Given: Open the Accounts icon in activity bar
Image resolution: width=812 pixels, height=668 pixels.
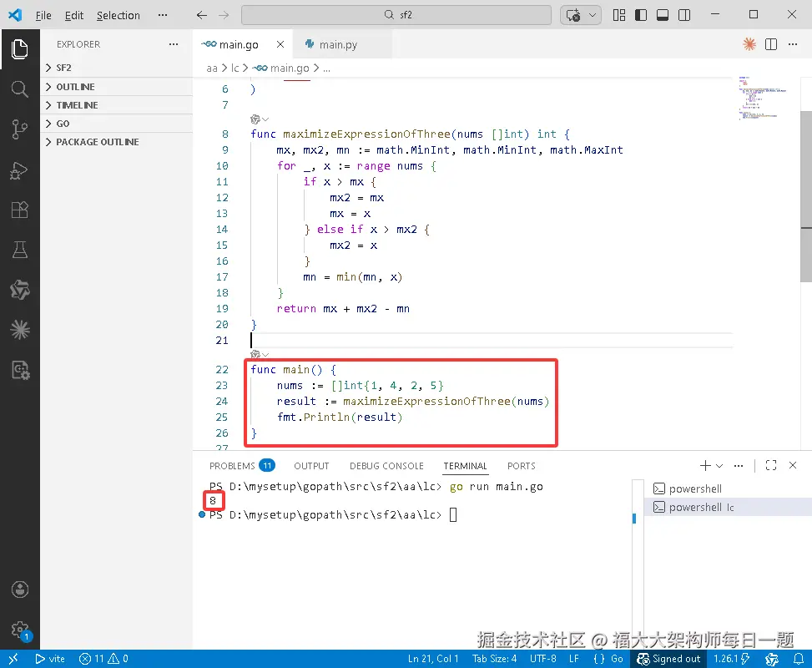Looking at the screenshot, I should point(20,590).
